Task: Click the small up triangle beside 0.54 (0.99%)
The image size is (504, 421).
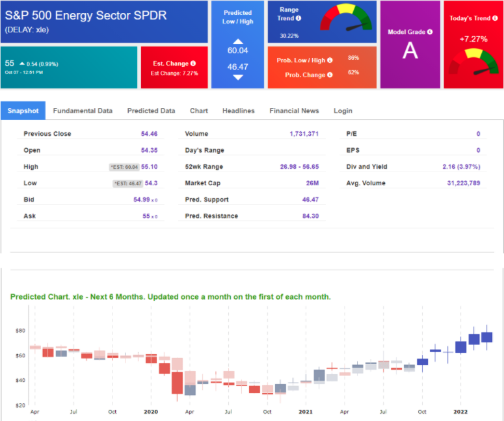Action: click(x=22, y=64)
